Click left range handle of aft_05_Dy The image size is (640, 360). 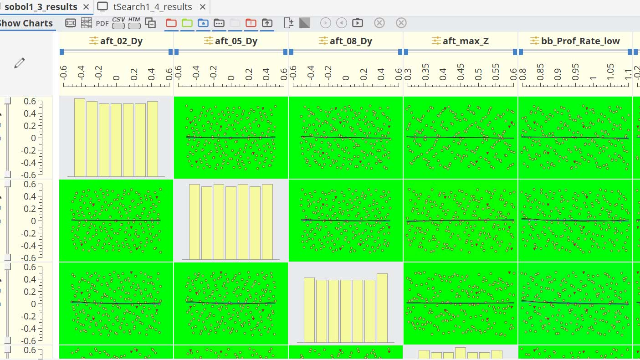tap(177, 52)
